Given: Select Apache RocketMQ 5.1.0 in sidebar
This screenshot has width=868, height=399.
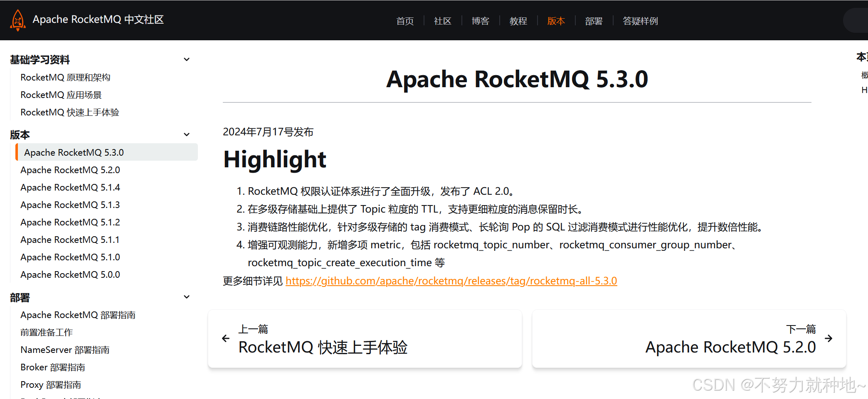Looking at the screenshot, I should 70,257.
